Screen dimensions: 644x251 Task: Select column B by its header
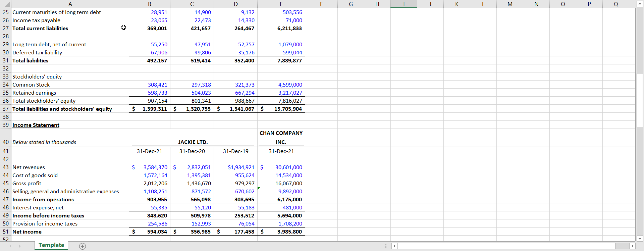[x=150, y=4]
